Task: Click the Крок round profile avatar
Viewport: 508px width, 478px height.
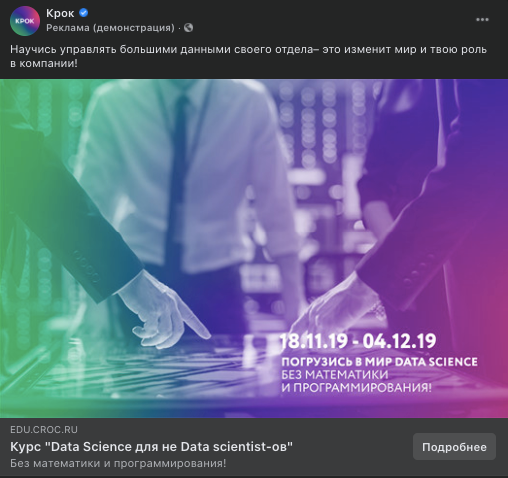Action: (x=25, y=21)
